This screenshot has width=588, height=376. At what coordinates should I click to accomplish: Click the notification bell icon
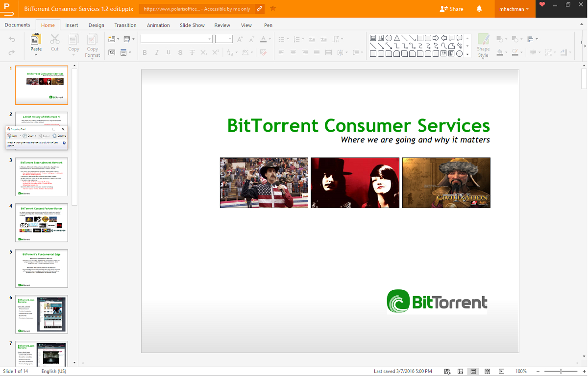click(x=479, y=9)
